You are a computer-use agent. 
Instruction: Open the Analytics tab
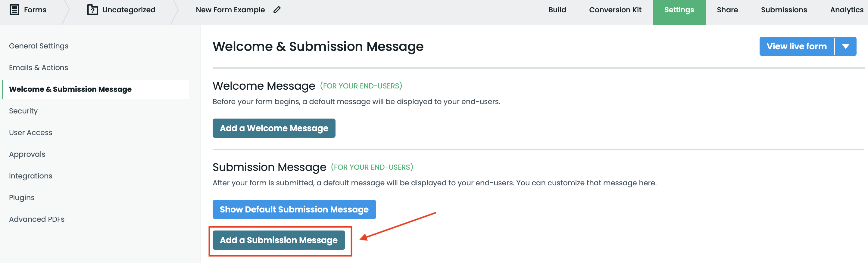pos(846,10)
